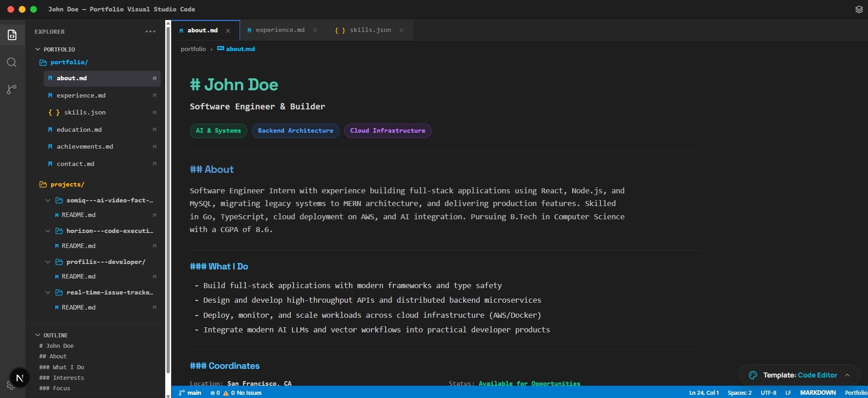This screenshot has width=868, height=398.
Task: Switch to the experience.md tab
Action: pos(280,30)
